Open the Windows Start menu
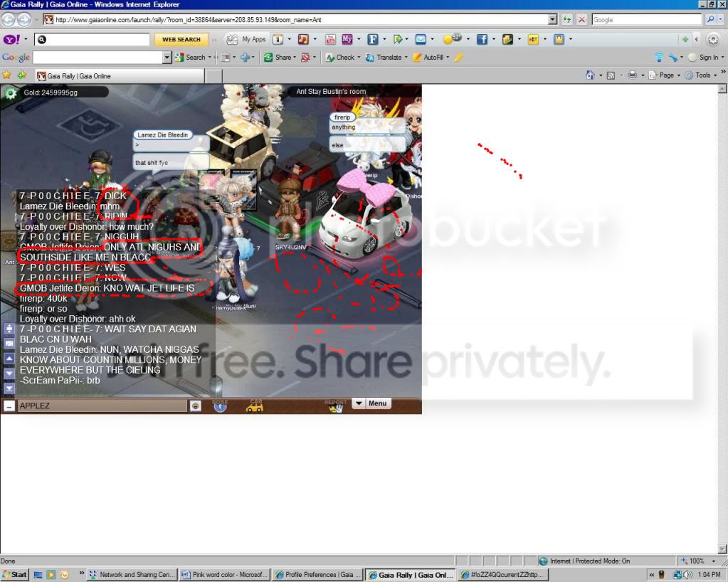The image size is (728, 582). pyautogui.click(x=14, y=575)
